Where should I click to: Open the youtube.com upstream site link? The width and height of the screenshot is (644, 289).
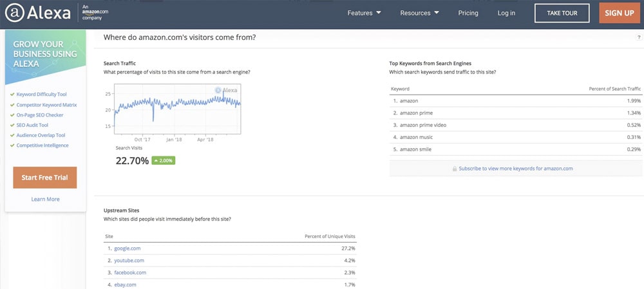[x=129, y=260]
